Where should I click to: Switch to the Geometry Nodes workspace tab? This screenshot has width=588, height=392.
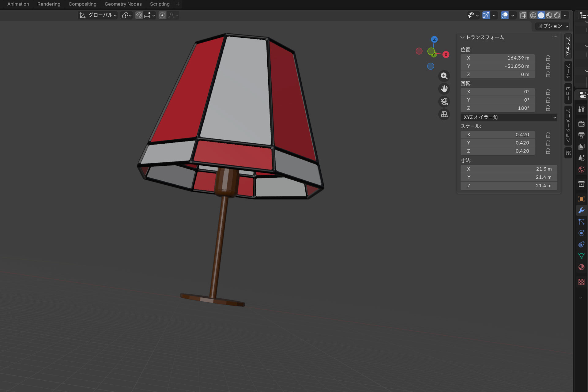123,4
